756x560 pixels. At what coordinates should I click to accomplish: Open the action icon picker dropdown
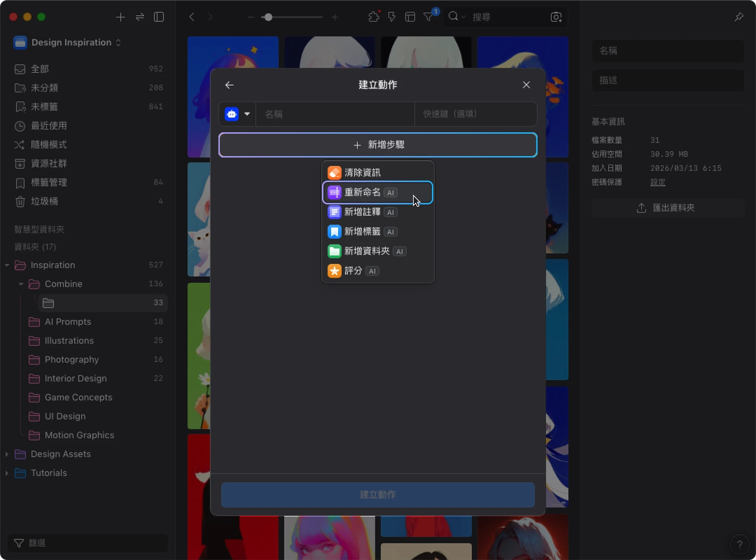(x=247, y=114)
